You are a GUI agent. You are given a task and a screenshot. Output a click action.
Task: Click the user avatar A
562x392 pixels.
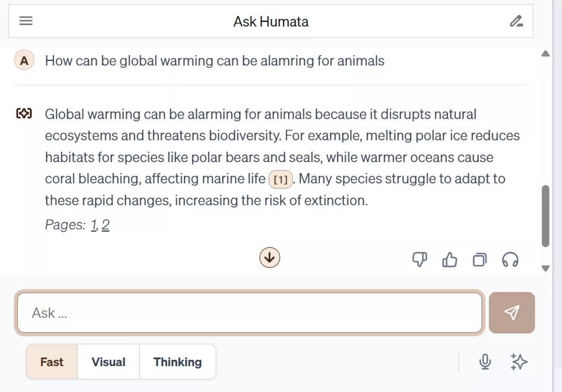[24, 61]
